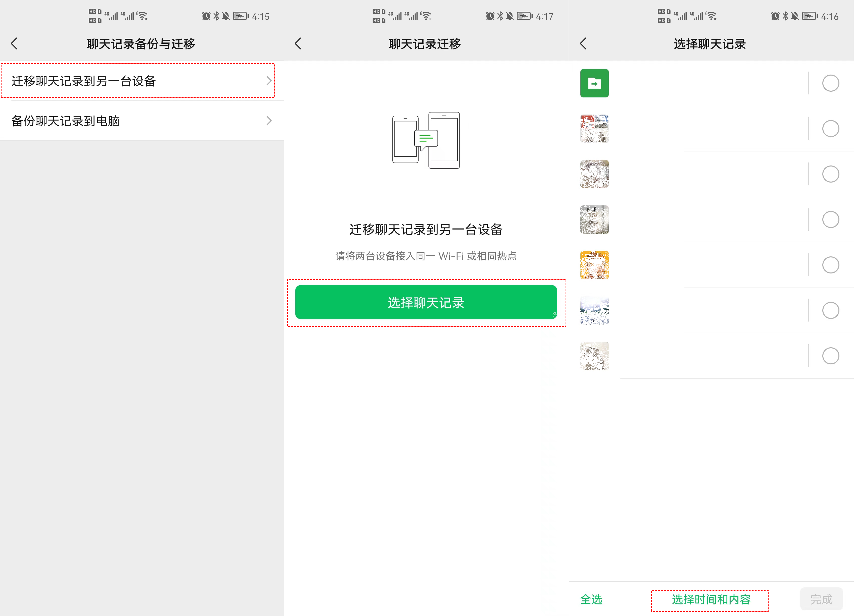
Task: Click 迁移聊天记录到另一台设备 option
Action: tap(137, 81)
